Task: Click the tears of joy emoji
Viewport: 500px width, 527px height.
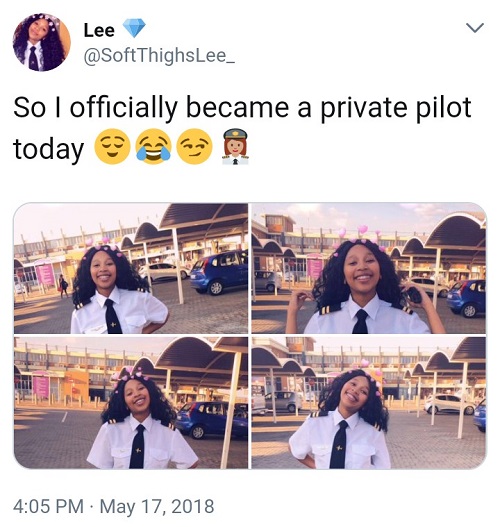Action: click(x=153, y=147)
